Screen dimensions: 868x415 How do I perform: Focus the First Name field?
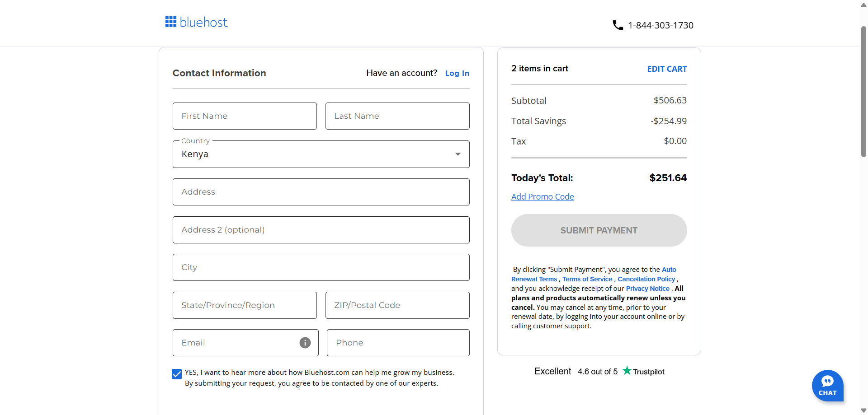coord(245,116)
